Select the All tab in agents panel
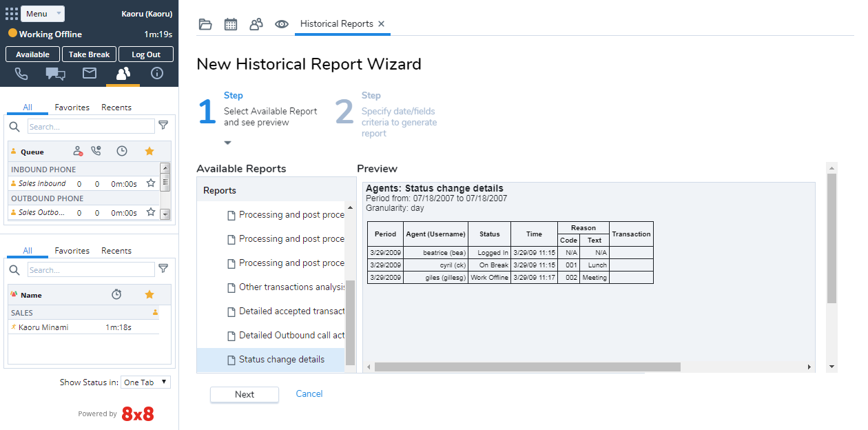This screenshot has width=868, height=430. 28,251
